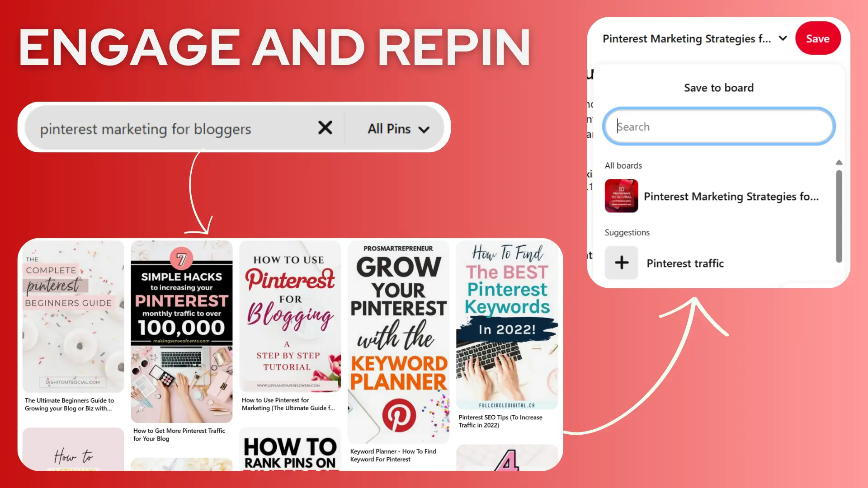
Task: Click the Save button to repin content
Action: pos(817,39)
